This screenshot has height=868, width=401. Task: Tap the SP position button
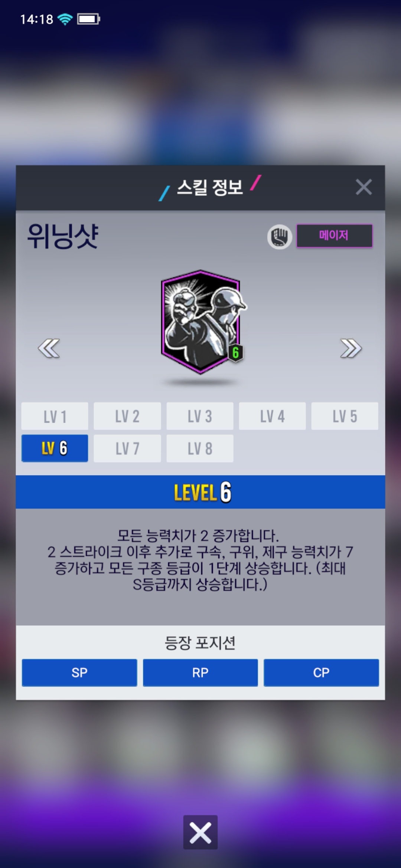[x=79, y=673]
